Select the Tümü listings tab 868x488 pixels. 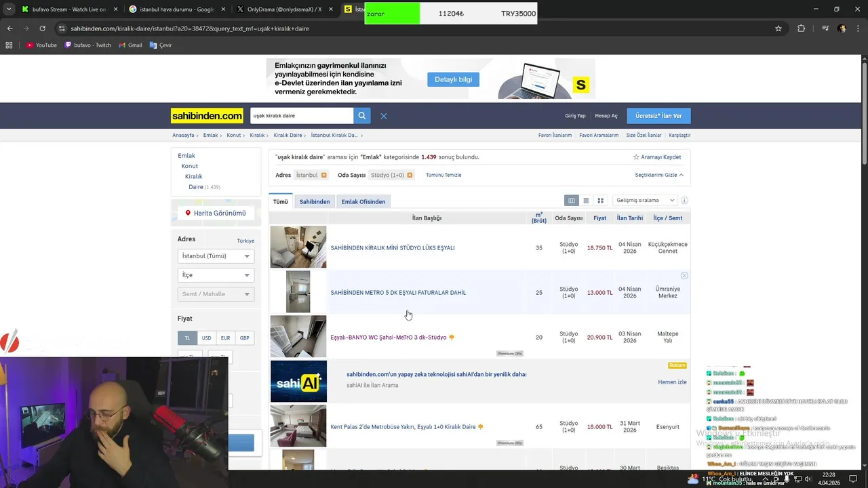point(281,202)
